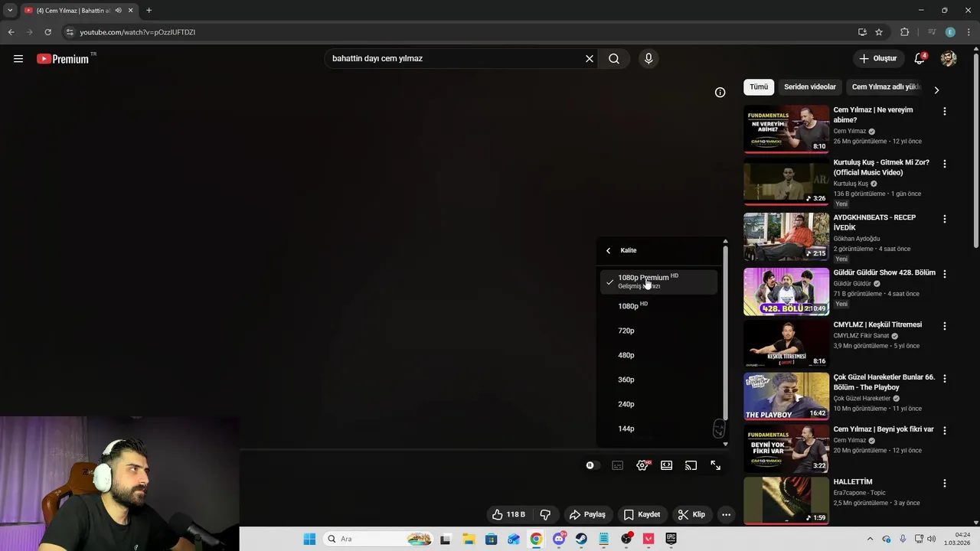Open options for HALLETTİM video
Screen dimensions: 980x551
click(x=944, y=483)
